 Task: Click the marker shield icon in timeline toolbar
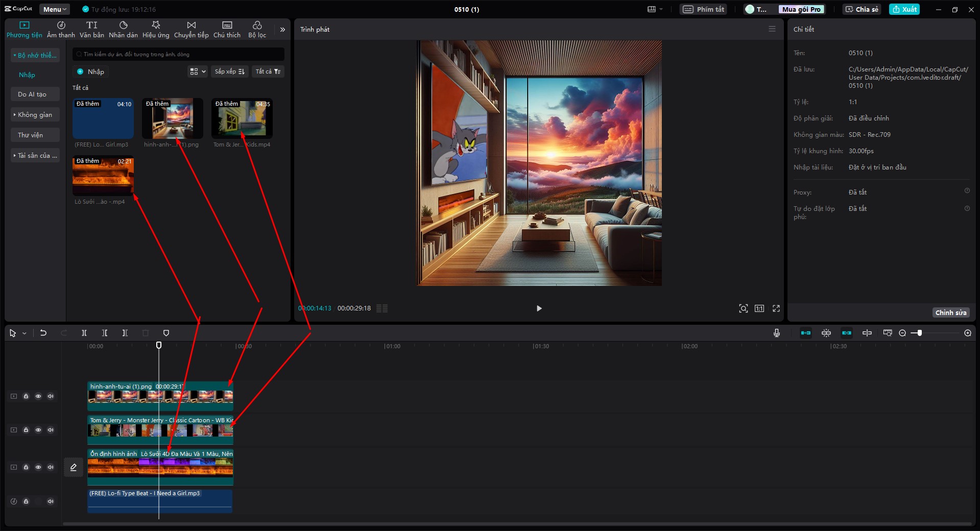coord(166,333)
